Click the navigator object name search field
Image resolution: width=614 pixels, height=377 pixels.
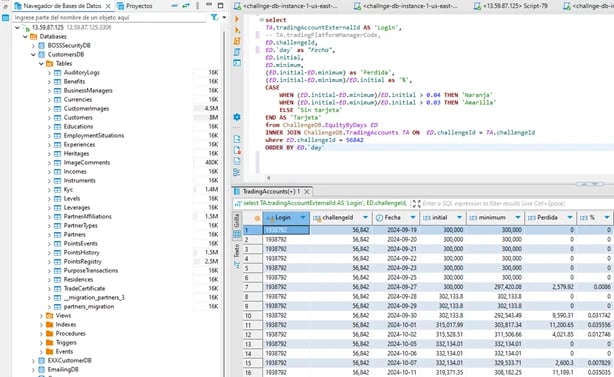coord(109,18)
